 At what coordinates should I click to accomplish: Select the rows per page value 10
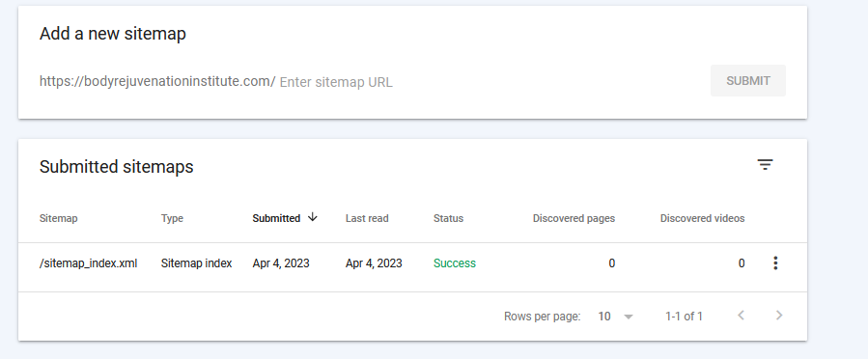604,317
